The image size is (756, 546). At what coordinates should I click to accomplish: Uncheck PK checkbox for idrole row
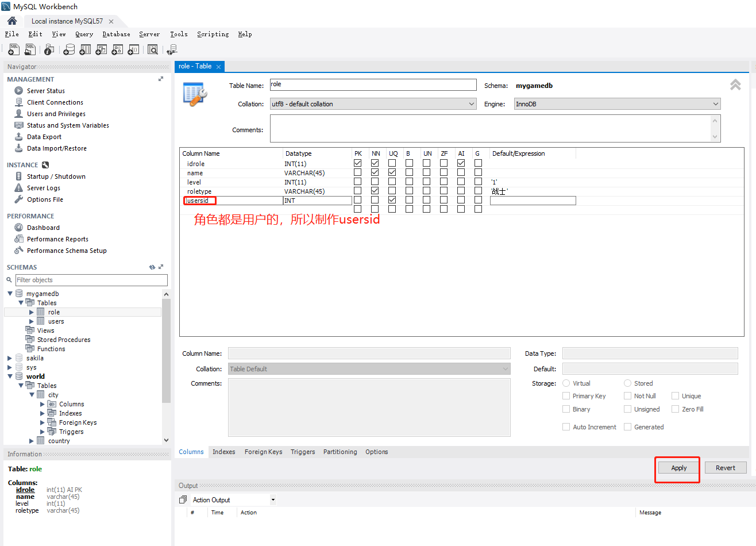coord(357,163)
